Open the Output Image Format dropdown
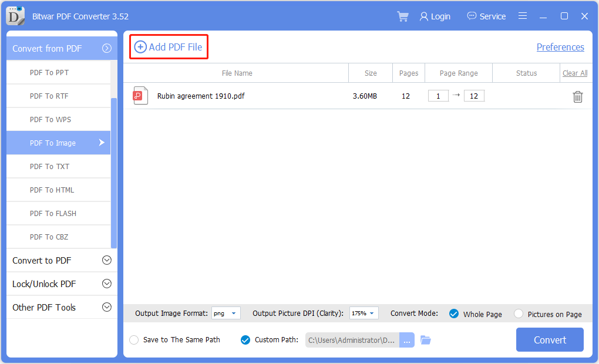Image resolution: width=599 pixels, height=364 pixels. [226, 314]
